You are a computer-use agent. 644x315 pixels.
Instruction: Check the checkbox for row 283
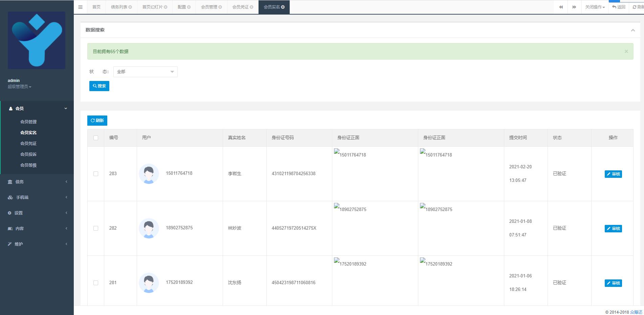96,174
